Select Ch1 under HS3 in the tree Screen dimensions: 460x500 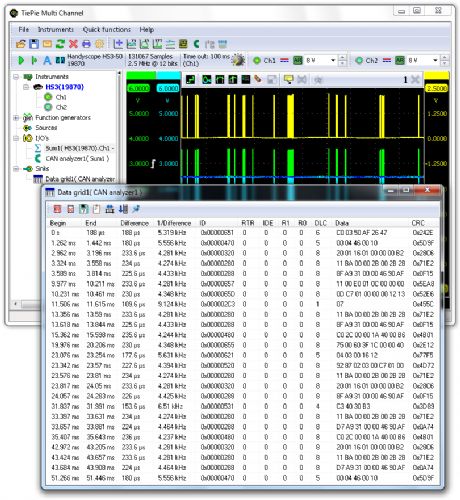(x=61, y=97)
